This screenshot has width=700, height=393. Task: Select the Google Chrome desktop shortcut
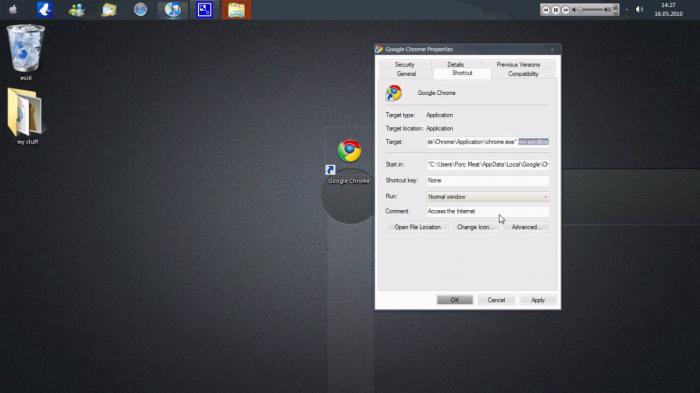(349, 162)
